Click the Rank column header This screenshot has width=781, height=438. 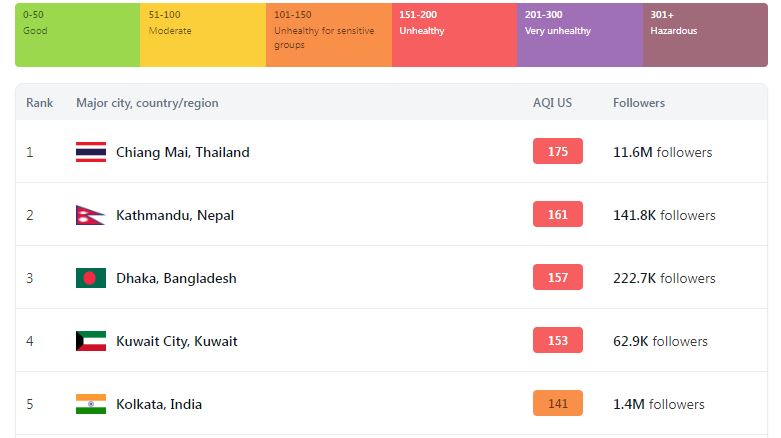pos(39,103)
